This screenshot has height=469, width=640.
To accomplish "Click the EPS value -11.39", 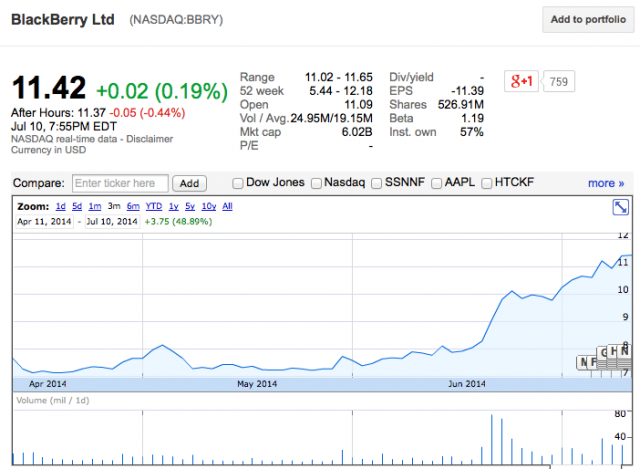I will click(x=467, y=91).
